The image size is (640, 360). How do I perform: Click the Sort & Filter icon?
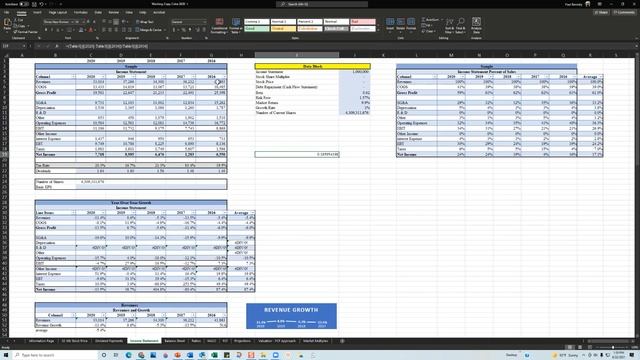[449, 25]
